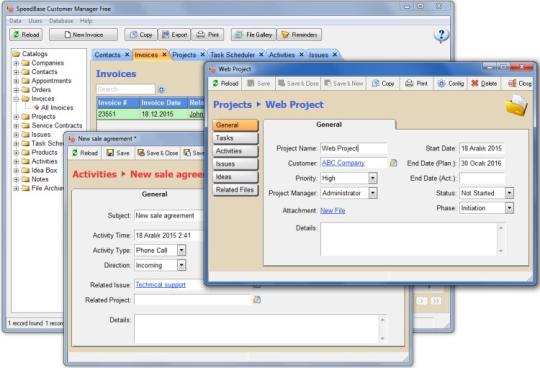
Task: Open Config in the Web Project toolbar
Action: [x=450, y=83]
